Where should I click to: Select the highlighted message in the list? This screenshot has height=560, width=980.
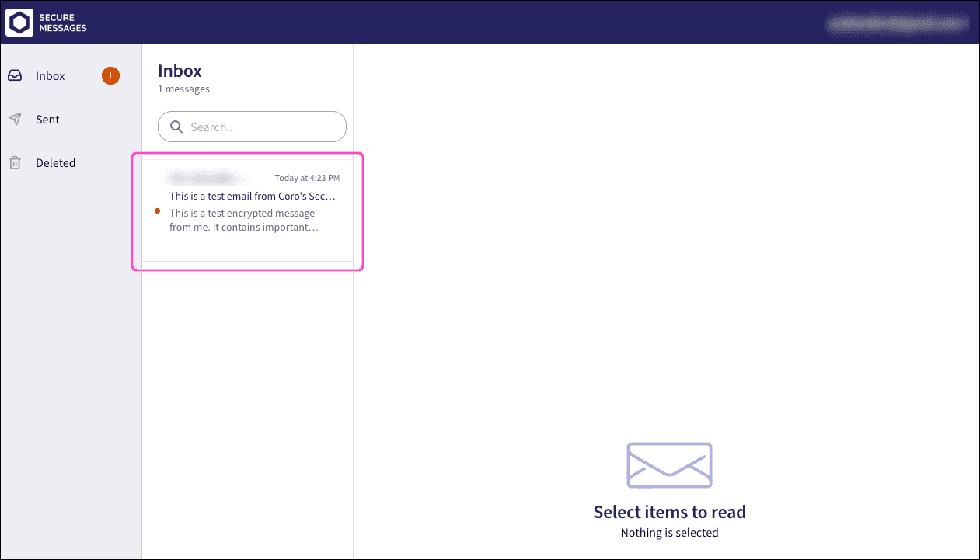247,210
